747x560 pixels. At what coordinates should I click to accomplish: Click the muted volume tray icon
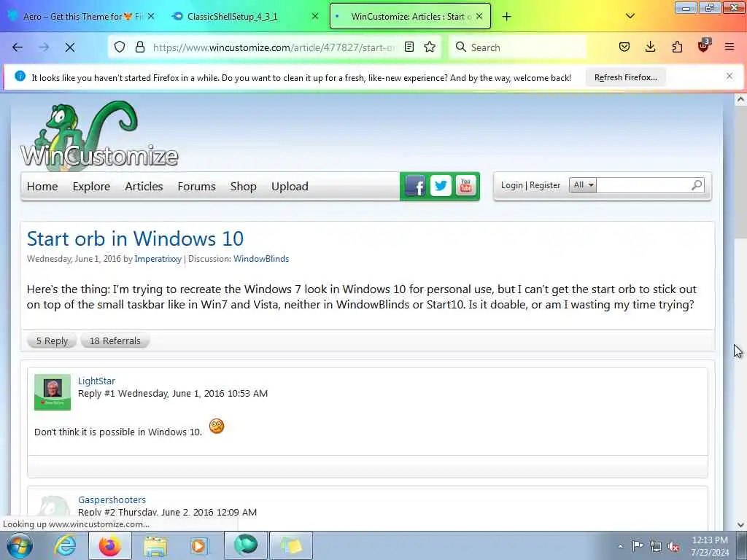[673, 547]
